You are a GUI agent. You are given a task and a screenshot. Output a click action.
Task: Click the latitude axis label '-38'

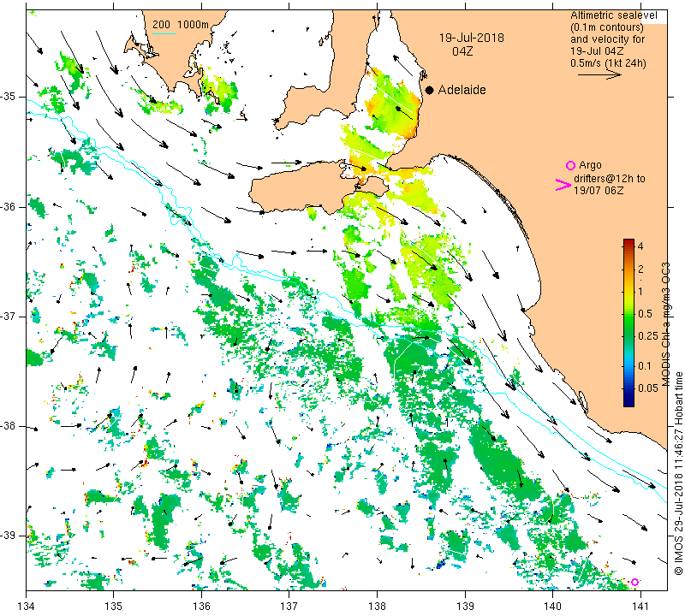(x=9, y=426)
